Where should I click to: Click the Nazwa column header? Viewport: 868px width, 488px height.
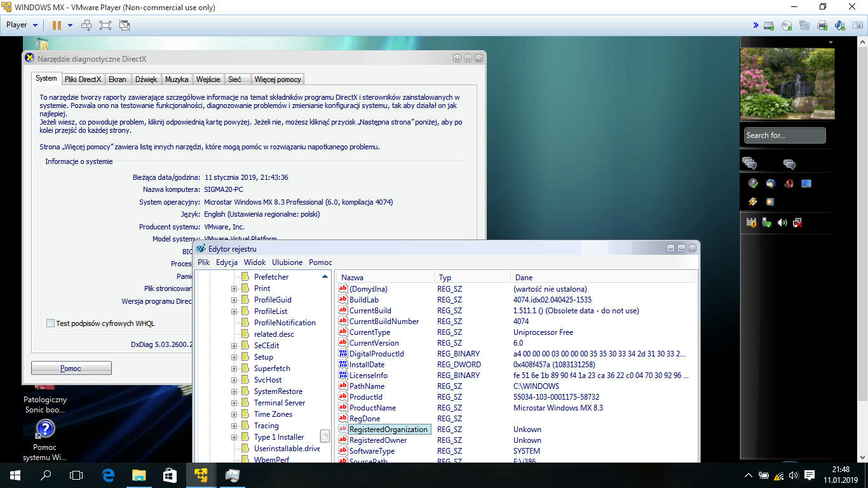(385, 278)
